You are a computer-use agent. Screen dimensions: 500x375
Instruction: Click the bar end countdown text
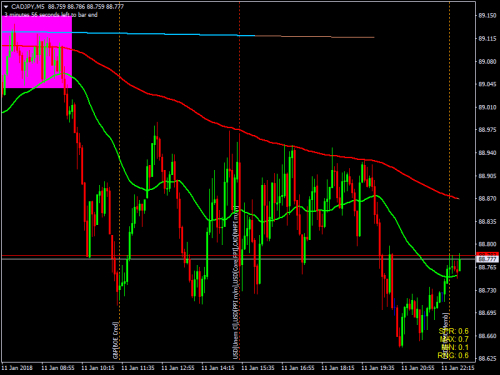click(x=51, y=15)
